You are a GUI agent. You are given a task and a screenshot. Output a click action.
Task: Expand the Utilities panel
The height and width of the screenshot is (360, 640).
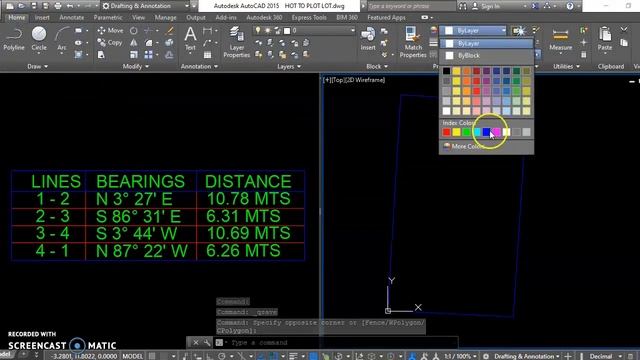click(566, 66)
